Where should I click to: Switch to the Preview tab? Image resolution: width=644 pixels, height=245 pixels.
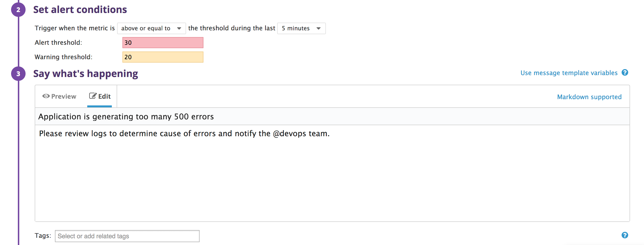coord(60,97)
